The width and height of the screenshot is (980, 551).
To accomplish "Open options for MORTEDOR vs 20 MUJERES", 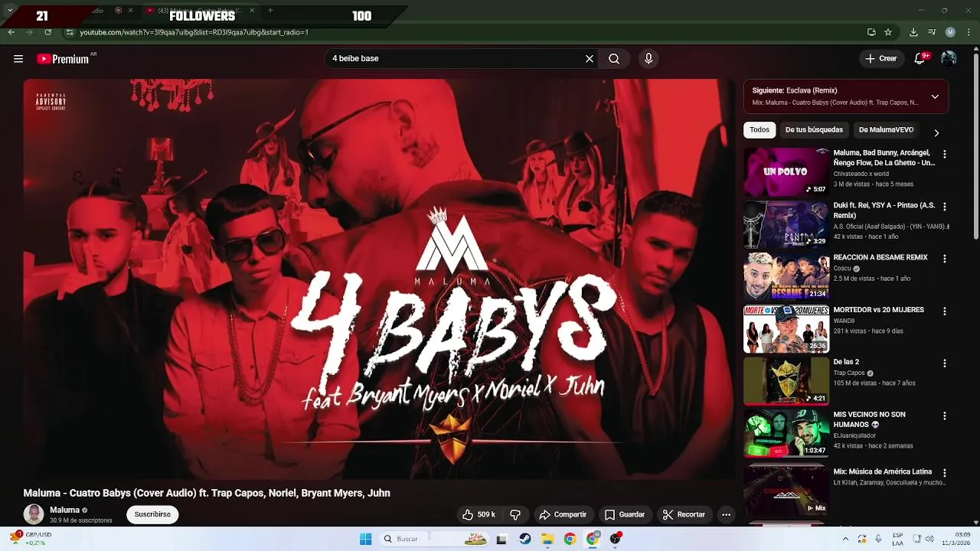I will point(944,311).
